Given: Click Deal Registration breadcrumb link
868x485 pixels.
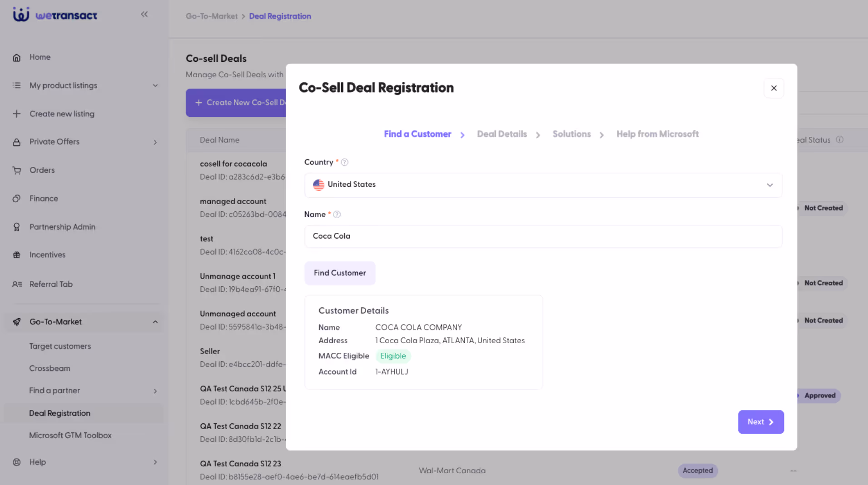Looking at the screenshot, I should point(280,16).
